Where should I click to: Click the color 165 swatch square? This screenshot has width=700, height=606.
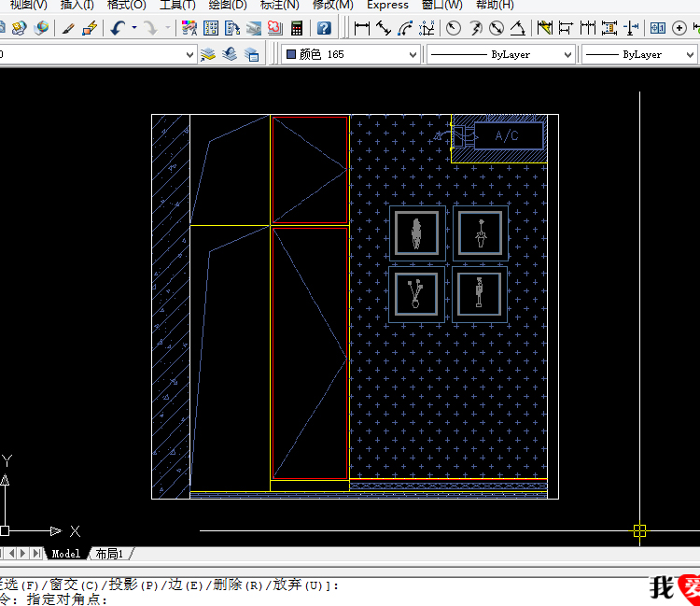291,54
